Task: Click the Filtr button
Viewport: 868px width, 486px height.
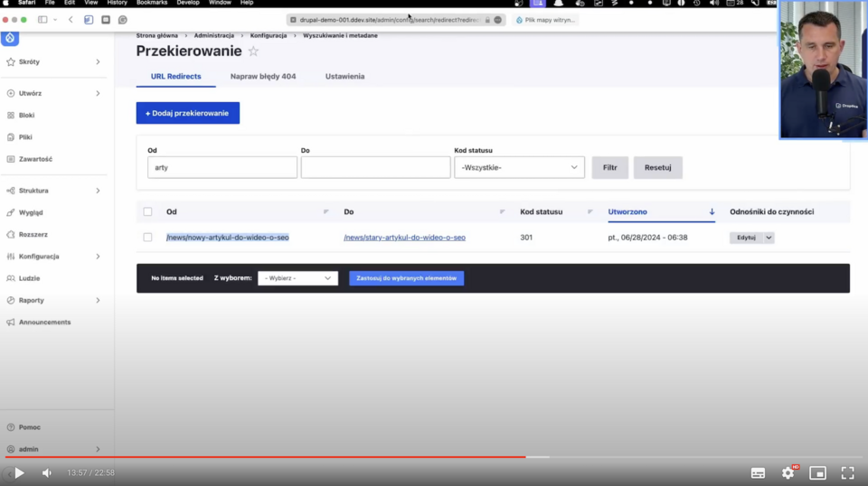Action: click(610, 167)
